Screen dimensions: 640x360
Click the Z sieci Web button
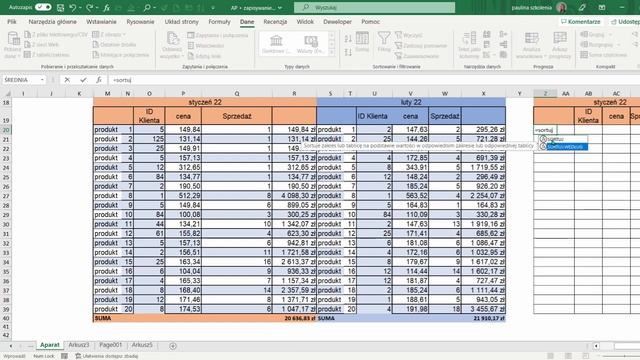(42, 44)
